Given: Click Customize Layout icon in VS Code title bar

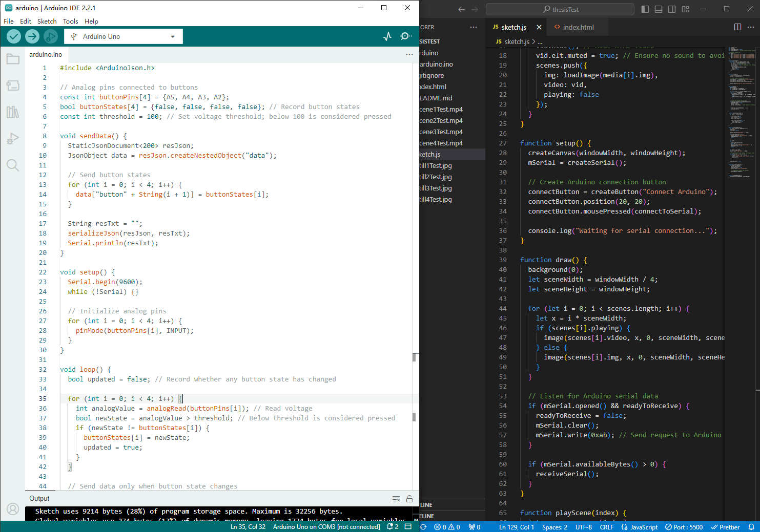Looking at the screenshot, I should 685,9.
